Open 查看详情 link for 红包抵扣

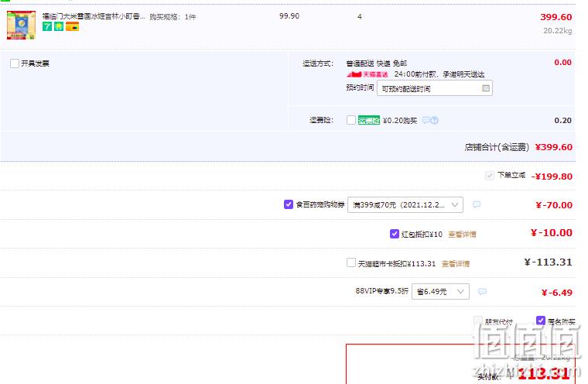(x=462, y=235)
